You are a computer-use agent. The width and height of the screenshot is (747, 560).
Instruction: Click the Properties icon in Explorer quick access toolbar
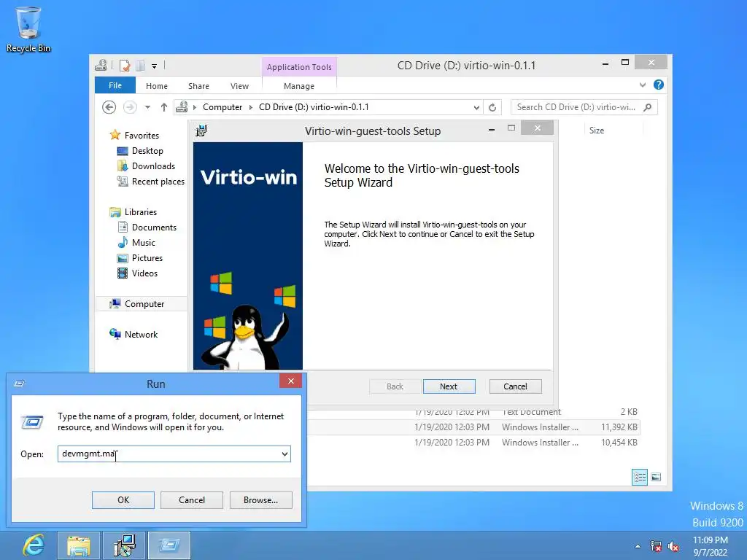tap(125, 65)
